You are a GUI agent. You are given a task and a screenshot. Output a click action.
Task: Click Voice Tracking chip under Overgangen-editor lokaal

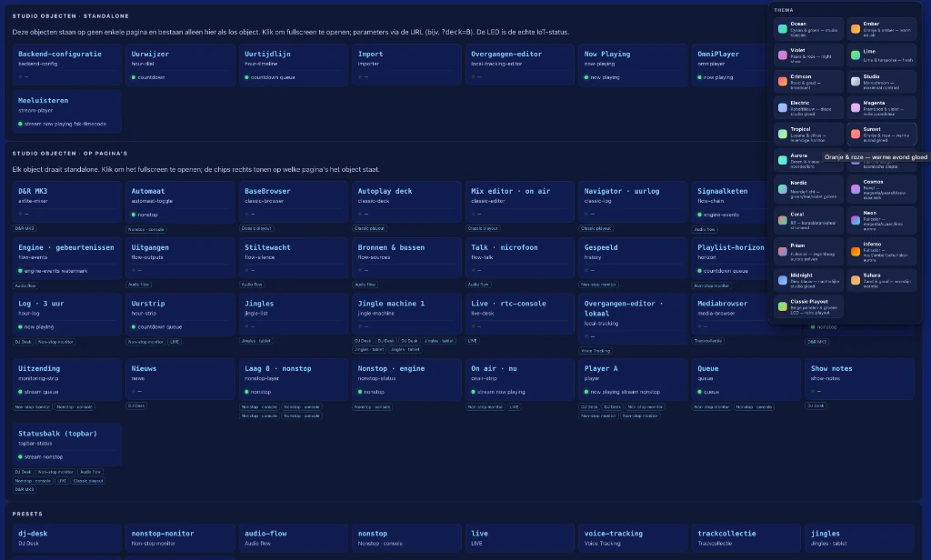[596, 351]
